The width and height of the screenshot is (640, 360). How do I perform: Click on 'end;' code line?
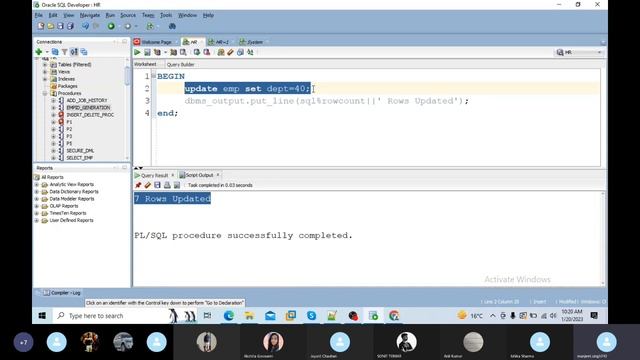(167, 113)
